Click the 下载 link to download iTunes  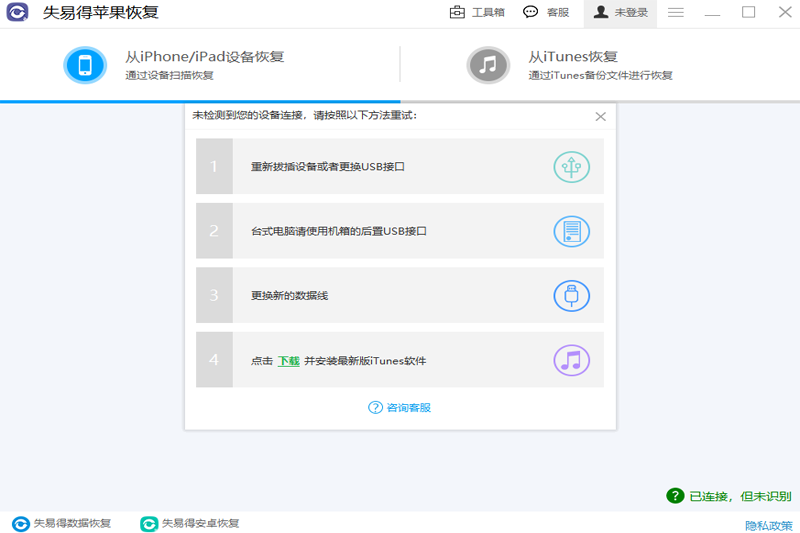pyautogui.click(x=288, y=361)
